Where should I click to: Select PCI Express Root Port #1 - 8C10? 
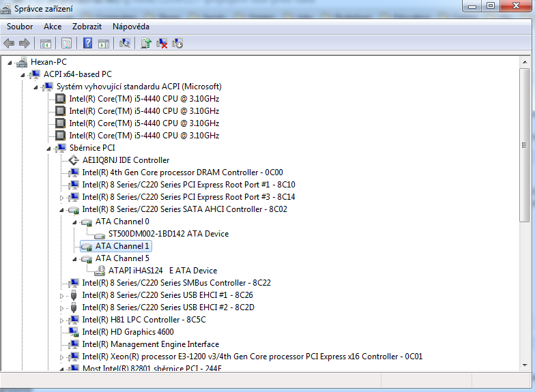tap(188, 184)
